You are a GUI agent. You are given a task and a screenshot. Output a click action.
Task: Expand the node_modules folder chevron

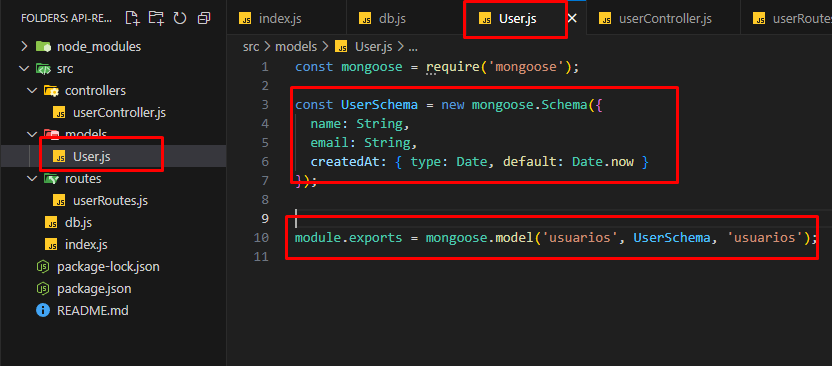point(24,47)
